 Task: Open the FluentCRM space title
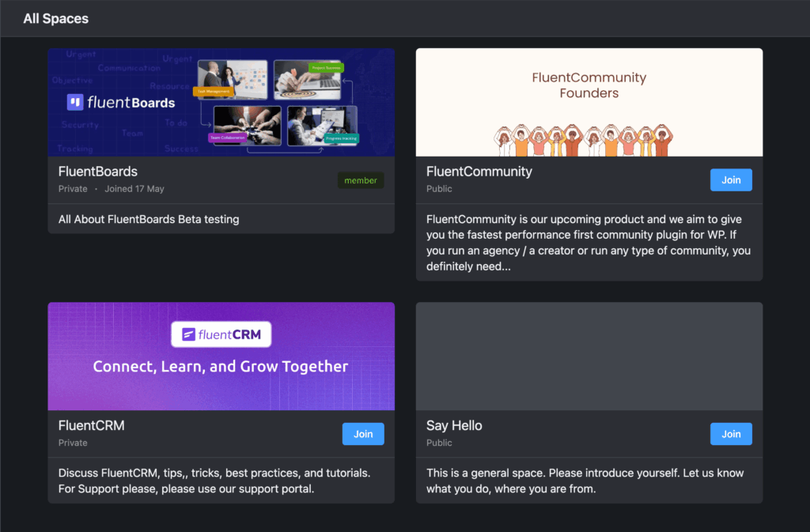point(92,425)
